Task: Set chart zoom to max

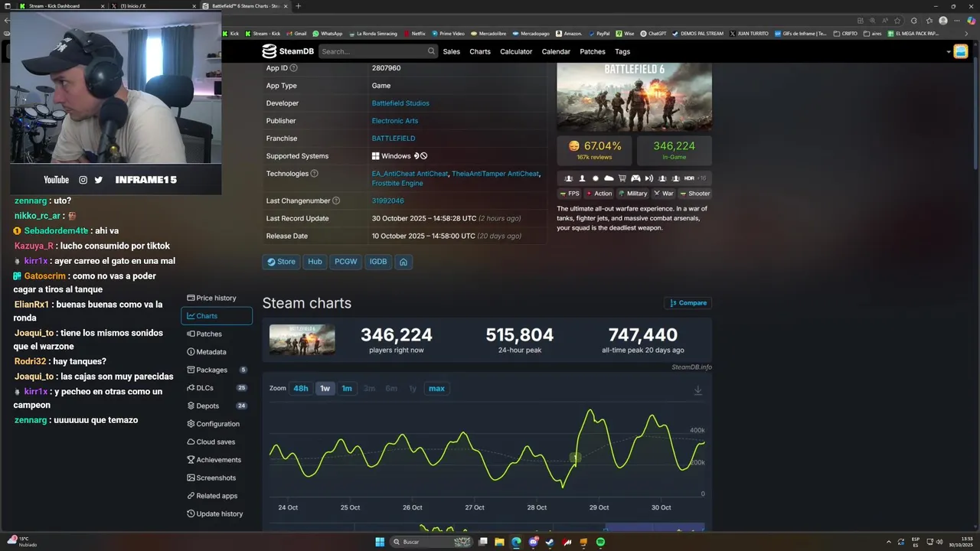Action: tap(436, 389)
